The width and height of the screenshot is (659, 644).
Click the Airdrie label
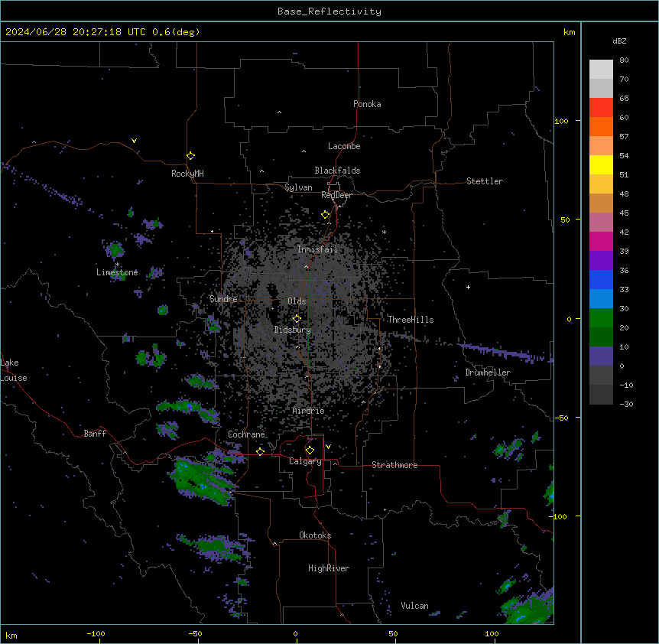point(308,411)
